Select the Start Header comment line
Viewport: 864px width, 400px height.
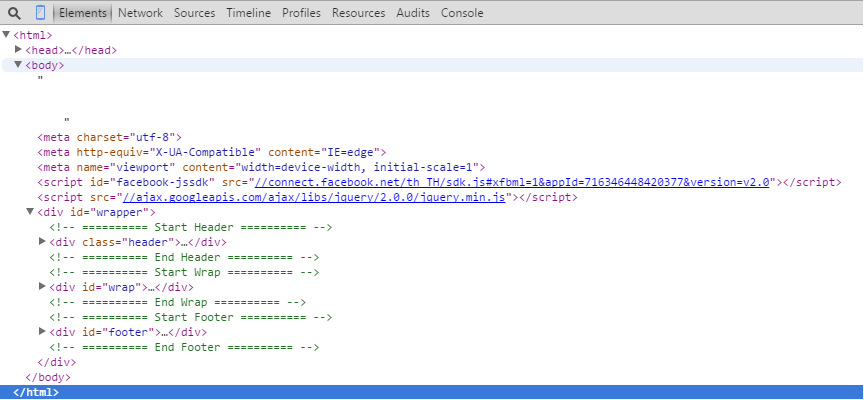tap(191, 227)
